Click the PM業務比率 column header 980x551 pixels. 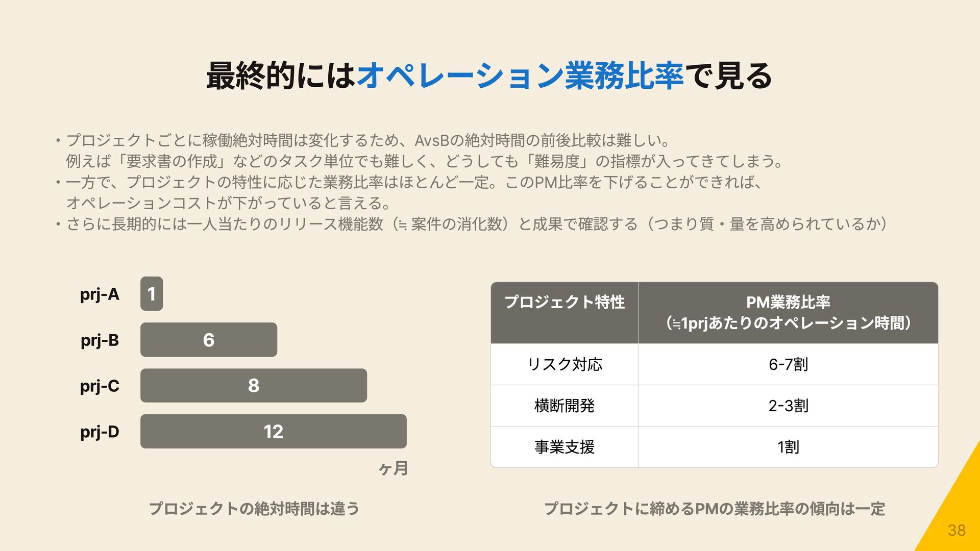(x=788, y=313)
